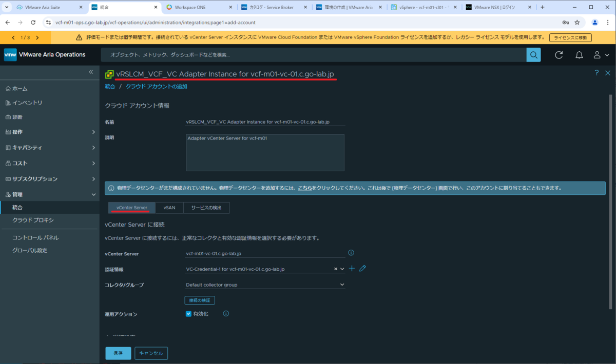Screen dimensions: 616x364
Task: Reload the page in the browser
Action: [x=33, y=23]
